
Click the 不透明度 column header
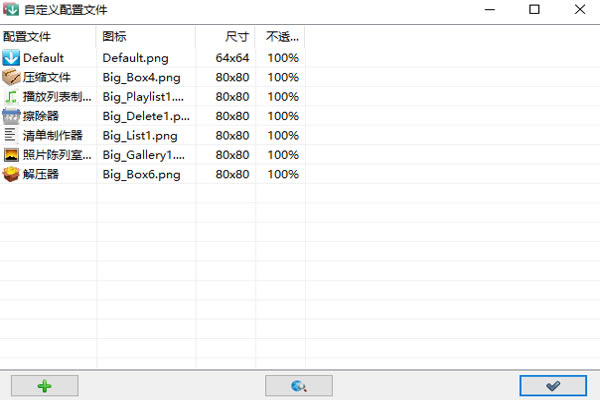coord(280,36)
